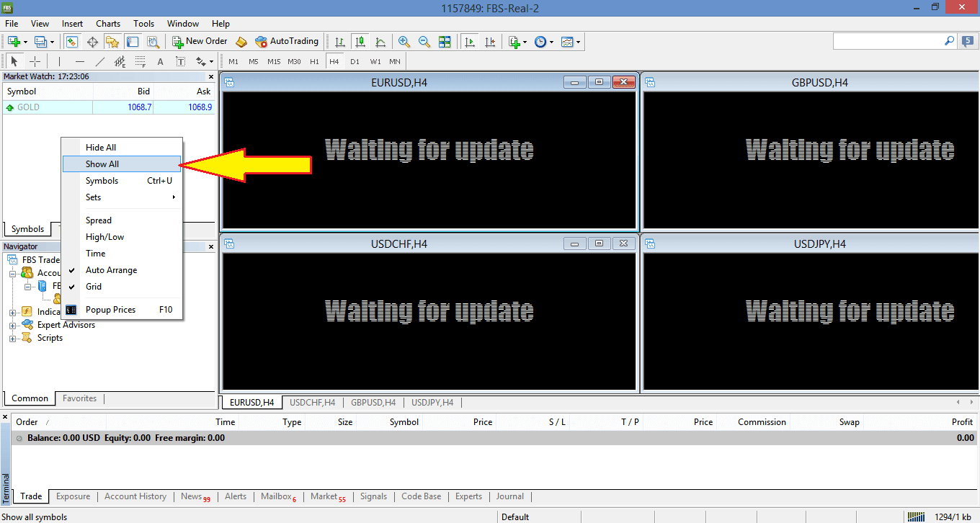This screenshot has width=980, height=523.
Task: Open the MetaEditor book icon
Action: pyautogui.click(x=241, y=42)
